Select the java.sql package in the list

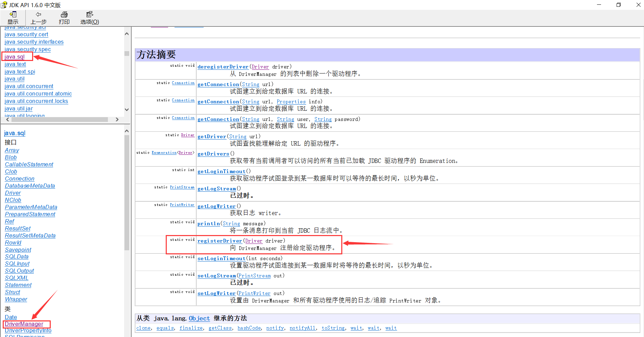point(14,57)
